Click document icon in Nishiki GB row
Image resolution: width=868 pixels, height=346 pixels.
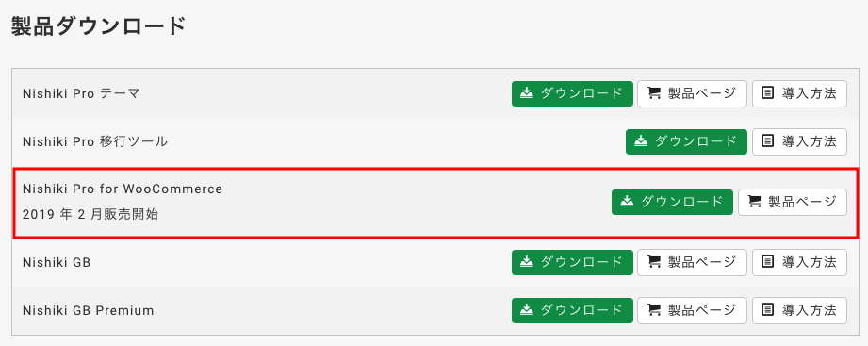pos(768,262)
